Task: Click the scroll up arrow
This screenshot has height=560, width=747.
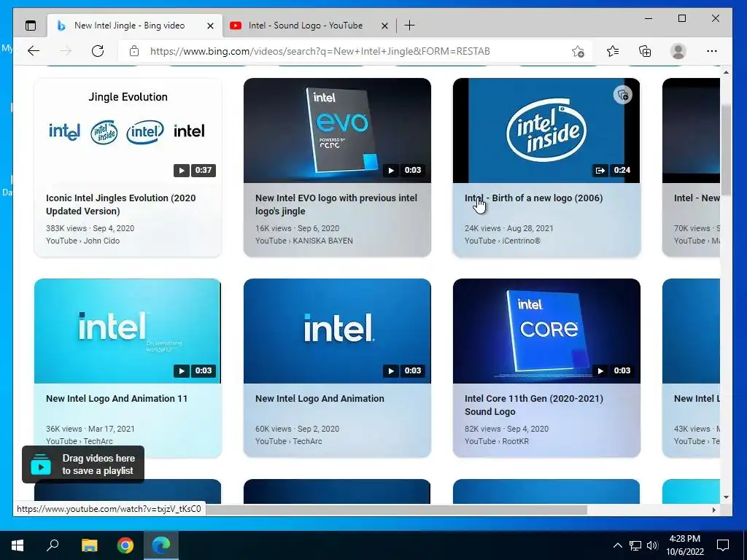Action: (x=726, y=72)
